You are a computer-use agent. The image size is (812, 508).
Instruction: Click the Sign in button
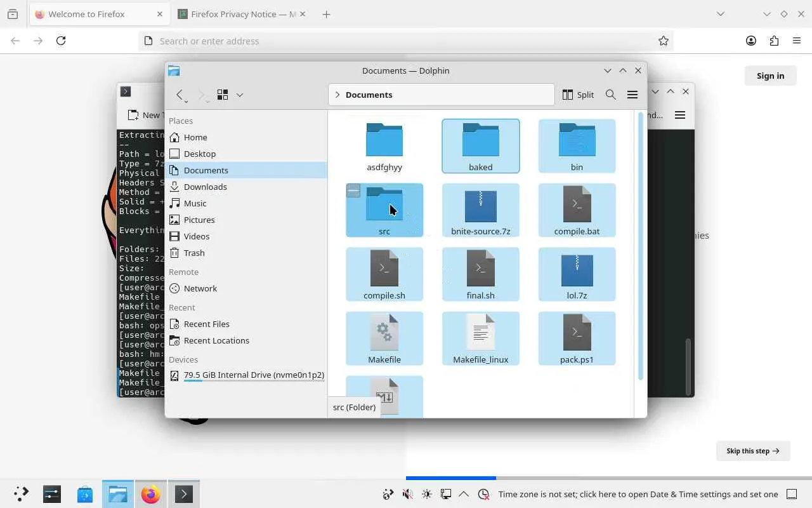pos(770,76)
